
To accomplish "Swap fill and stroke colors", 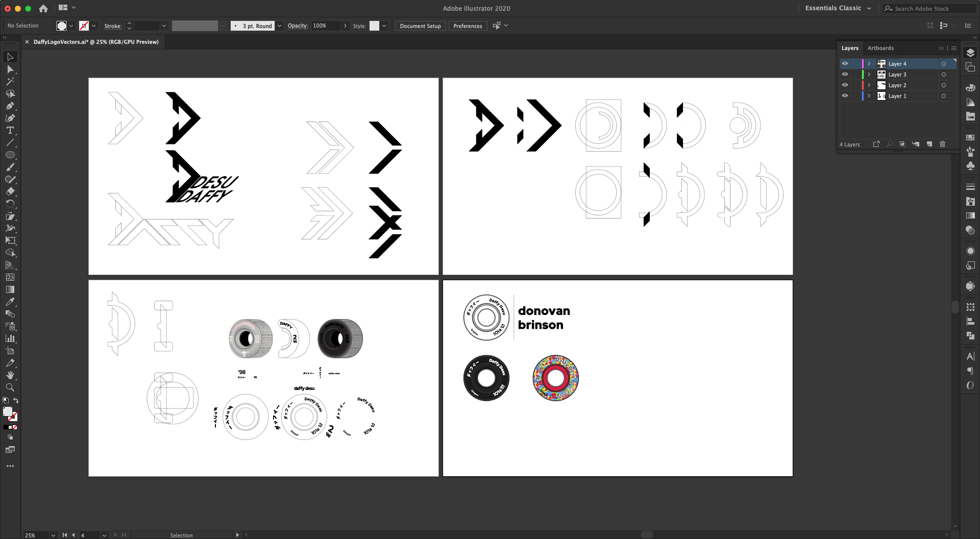I will [x=16, y=401].
